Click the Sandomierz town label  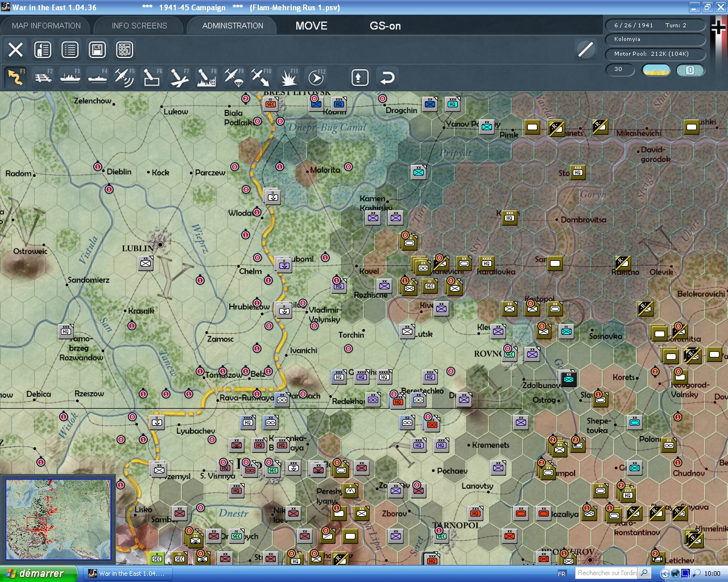(89, 280)
